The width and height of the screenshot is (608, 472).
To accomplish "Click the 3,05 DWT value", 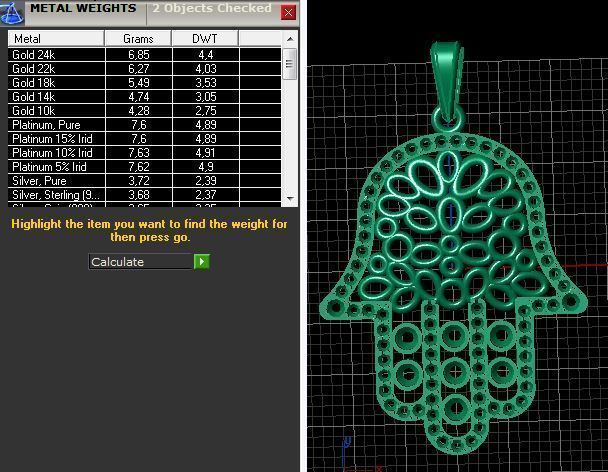I will 206,97.
